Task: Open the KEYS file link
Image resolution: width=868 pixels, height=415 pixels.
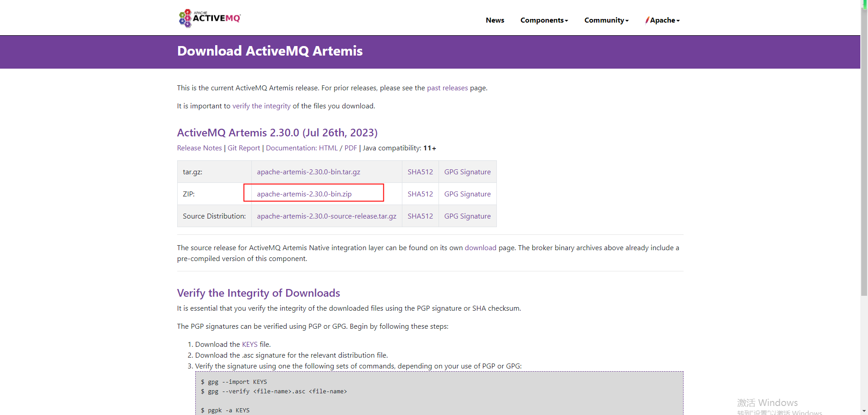Action: [250, 345]
